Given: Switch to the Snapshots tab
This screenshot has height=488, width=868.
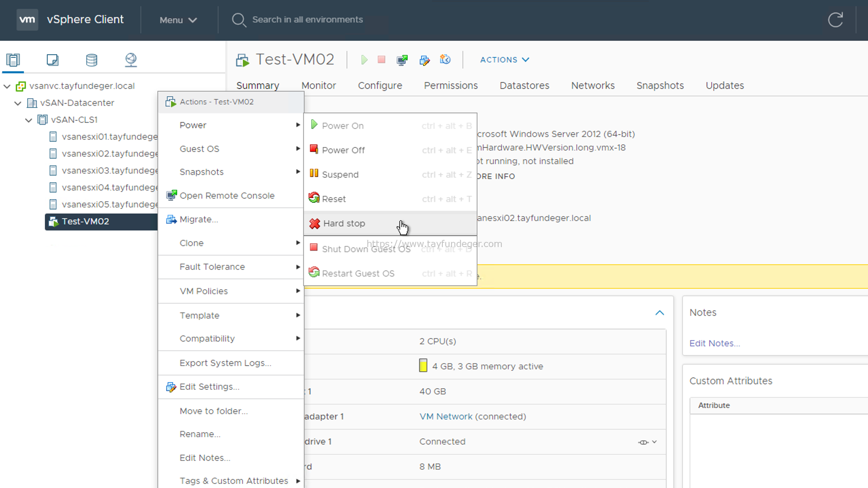Looking at the screenshot, I should coord(660,85).
